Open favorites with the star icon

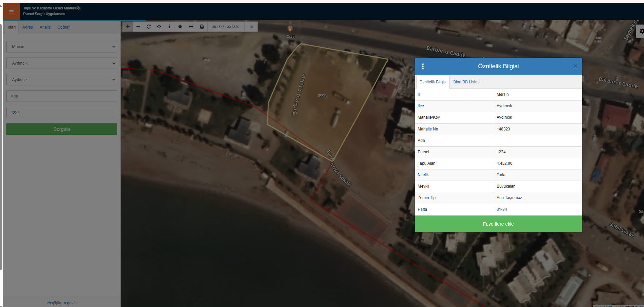(x=180, y=27)
